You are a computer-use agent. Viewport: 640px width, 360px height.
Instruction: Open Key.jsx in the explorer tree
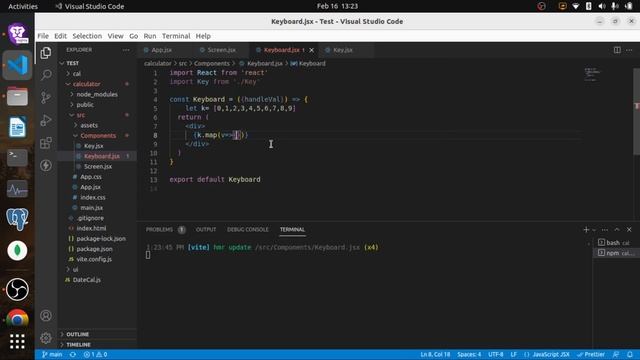[97, 146]
